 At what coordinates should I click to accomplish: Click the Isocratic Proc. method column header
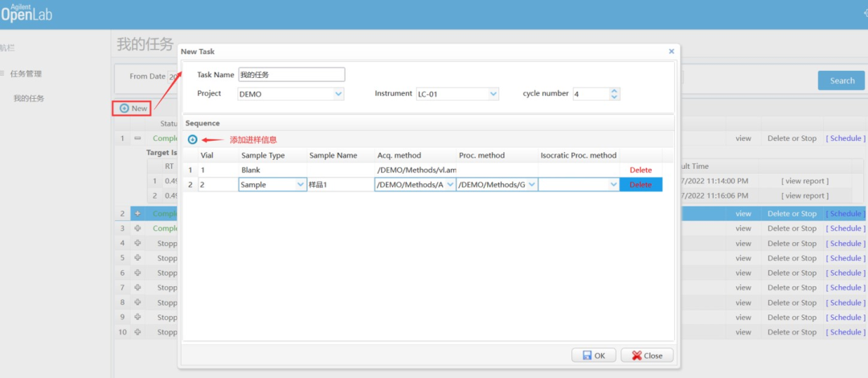579,155
